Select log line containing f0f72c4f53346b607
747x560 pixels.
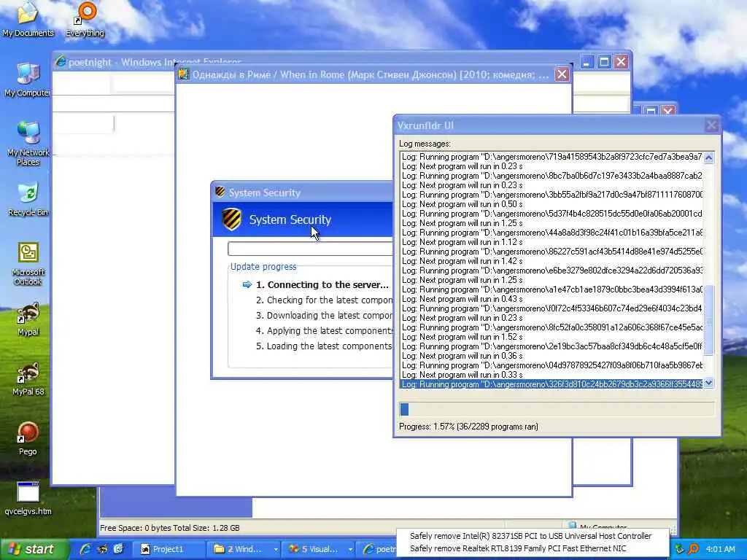point(552,308)
